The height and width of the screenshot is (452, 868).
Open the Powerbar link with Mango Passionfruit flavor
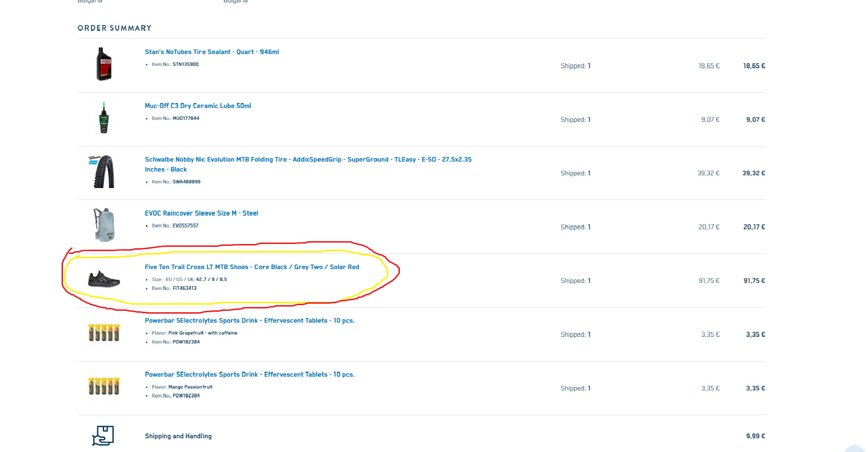coord(250,375)
